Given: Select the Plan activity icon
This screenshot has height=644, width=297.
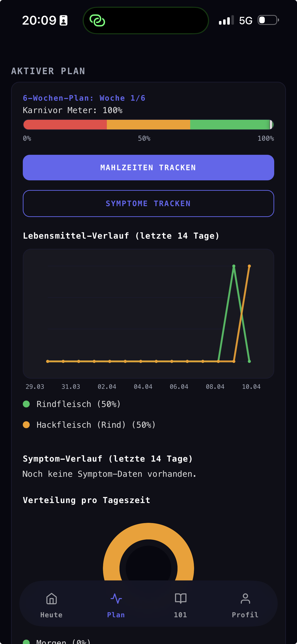Looking at the screenshot, I should click(116, 599).
